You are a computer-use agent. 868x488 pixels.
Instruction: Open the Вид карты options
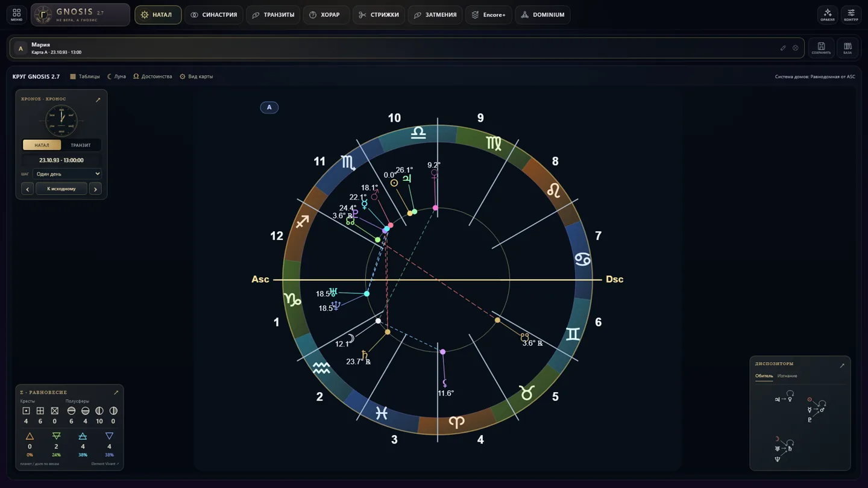197,77
